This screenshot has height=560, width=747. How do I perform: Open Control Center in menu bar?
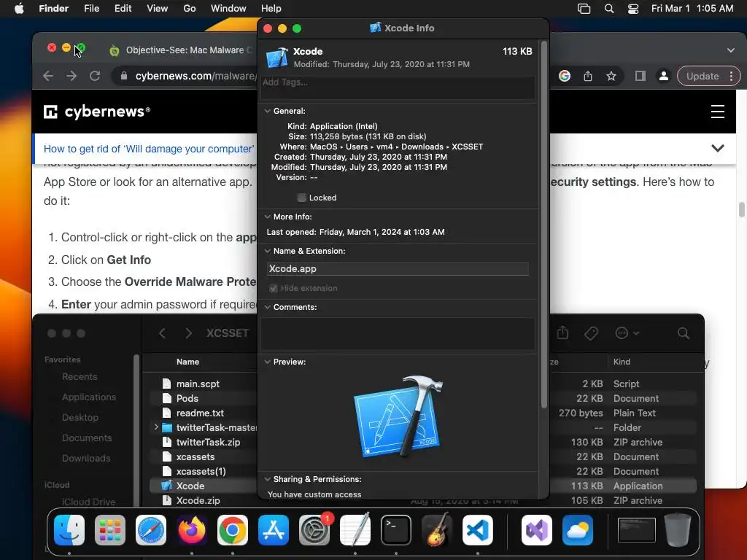pyautogui.click(x=633, y=9)
